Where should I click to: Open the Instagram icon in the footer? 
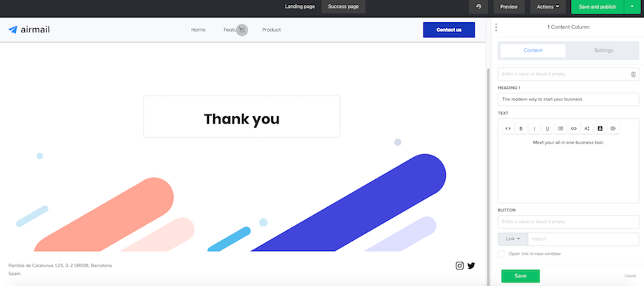(459, 266)
